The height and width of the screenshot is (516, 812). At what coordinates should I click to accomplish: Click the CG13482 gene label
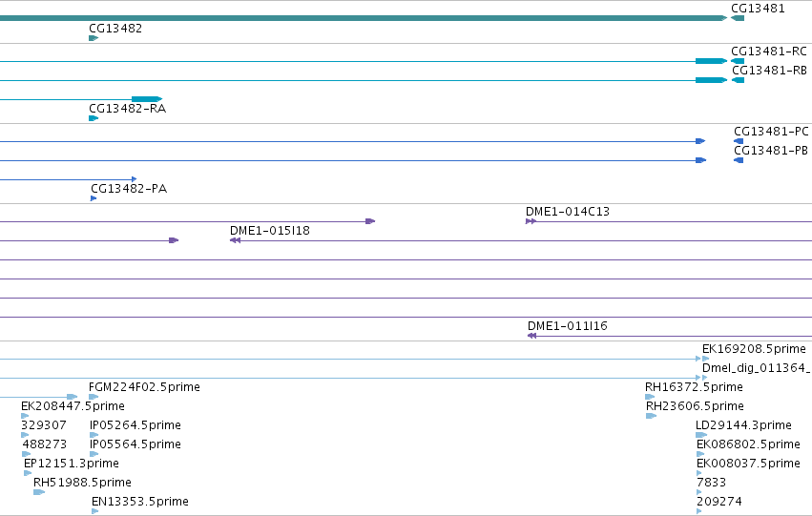pos(115,28)
